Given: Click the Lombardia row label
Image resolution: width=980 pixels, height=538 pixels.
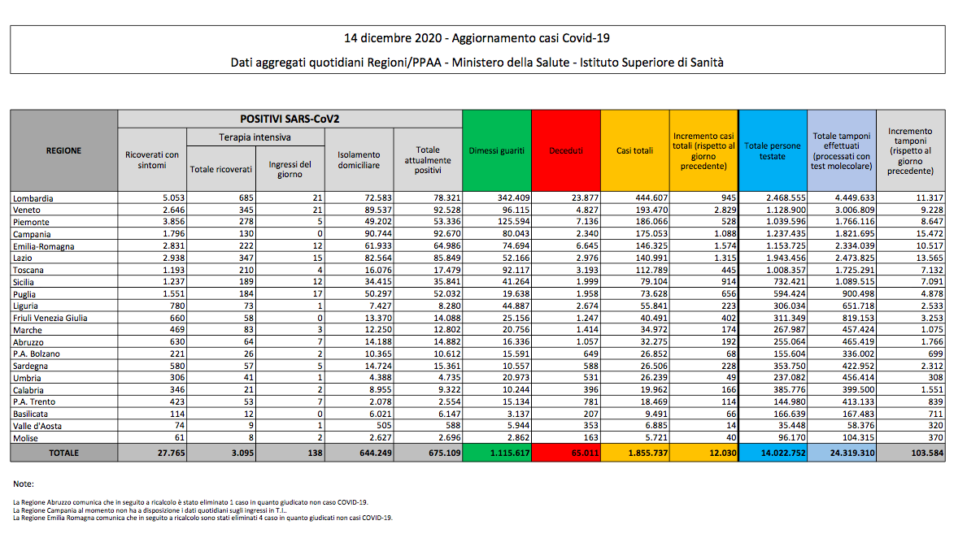Looking at the screenshot, I should (x=33, y=197).
